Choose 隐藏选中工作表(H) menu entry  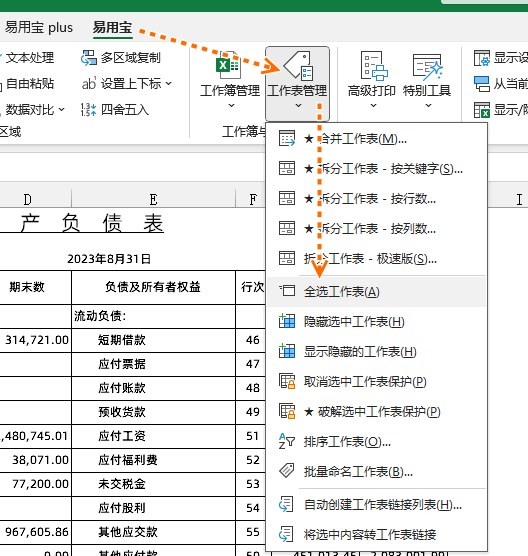click(376, 321)
